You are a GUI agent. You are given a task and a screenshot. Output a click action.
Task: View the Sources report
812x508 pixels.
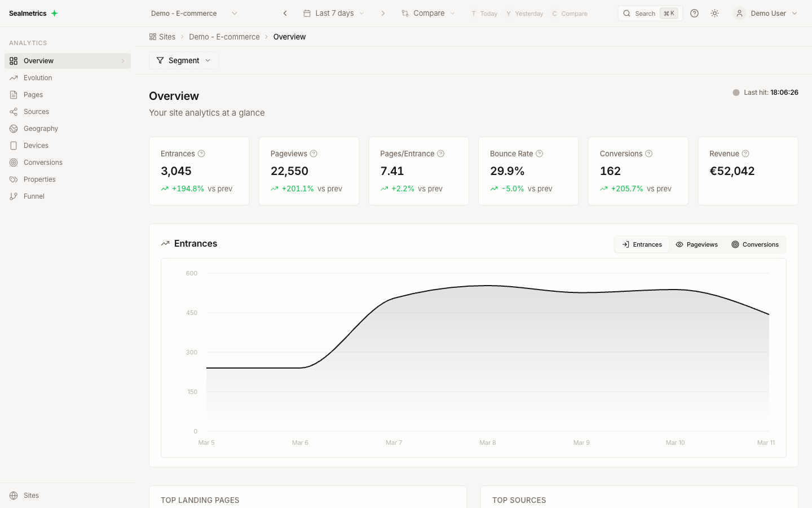click(36, 111)
